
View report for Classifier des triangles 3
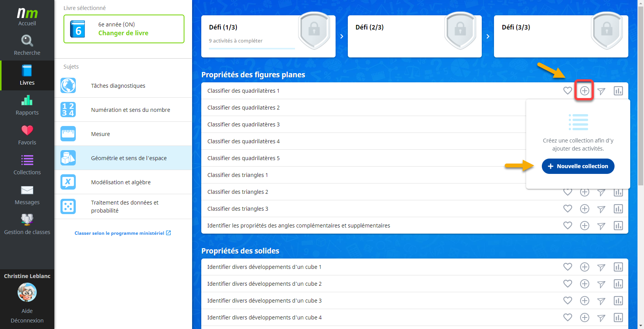point(618,209)
